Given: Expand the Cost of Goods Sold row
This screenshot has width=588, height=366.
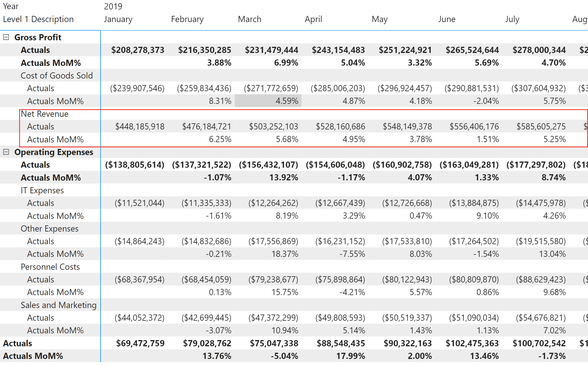Looking at the screenshot, I should click(57, 76).
